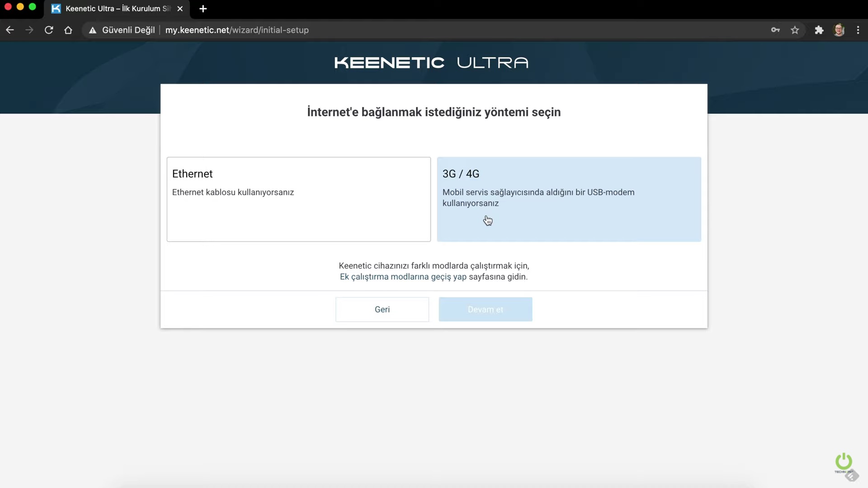Open a new browser tab
The height and width of the screenshot is (488, 868).
203,9
